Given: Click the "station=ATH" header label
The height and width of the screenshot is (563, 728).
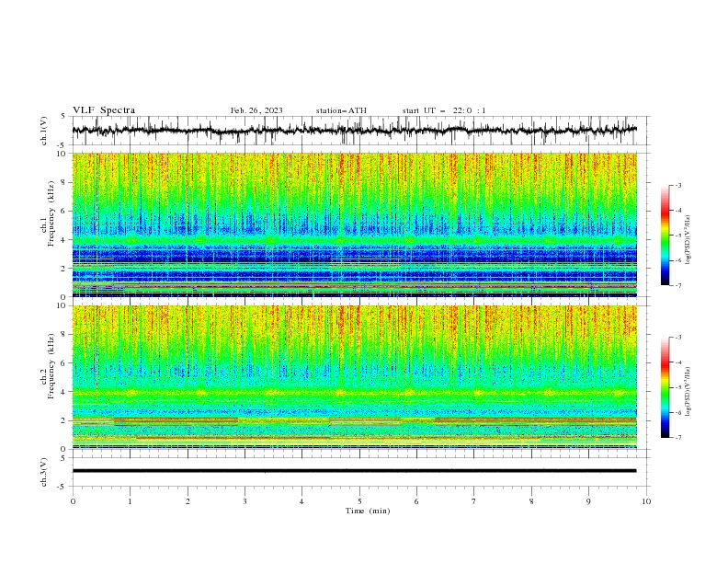Looking at the screenshot, I should tap(341, 110).
